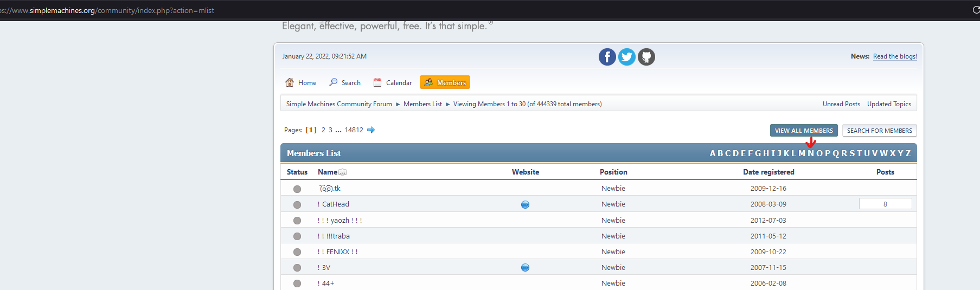Open member profile ! ! !!!traba
980x290 pixels.
tap(334, 236)
